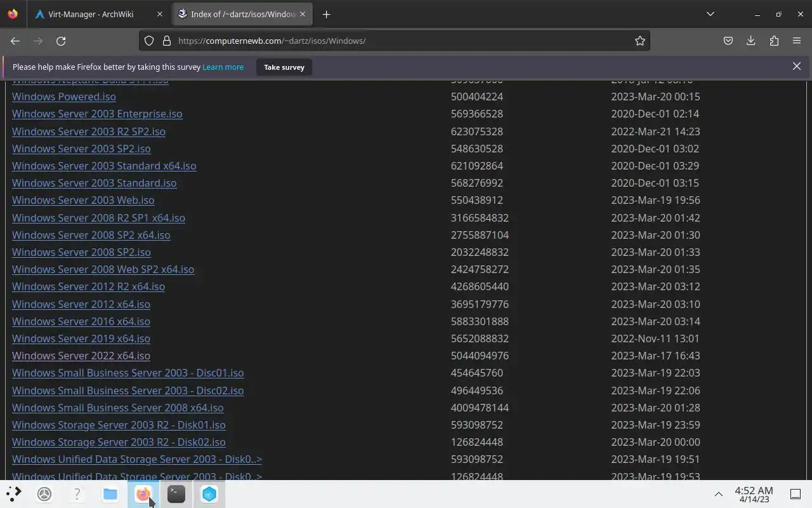This screenshot has height=508, width=812.
Task: Open System Settings from taskbar
Action: (44, 493)
